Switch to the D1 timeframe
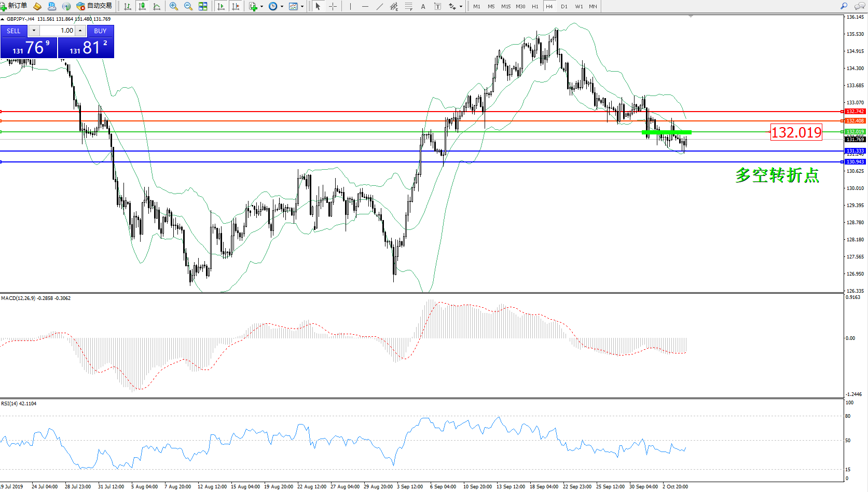The height and width of the screenshot is (492, 868). coord(564,6)
